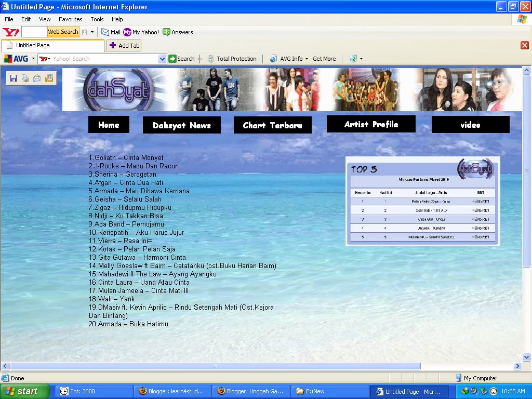Open AVG Info globe icon

(x=273, y=59)
